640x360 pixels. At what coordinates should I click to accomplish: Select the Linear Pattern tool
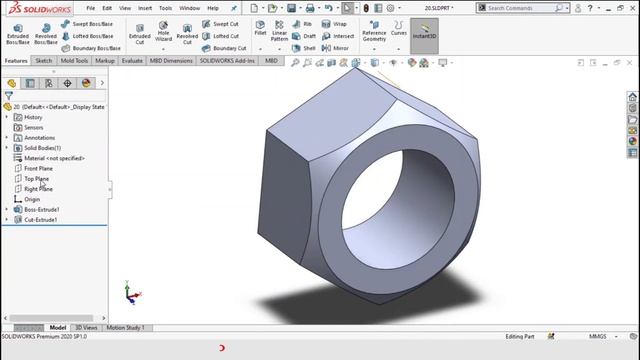click(x=279, y=31)
